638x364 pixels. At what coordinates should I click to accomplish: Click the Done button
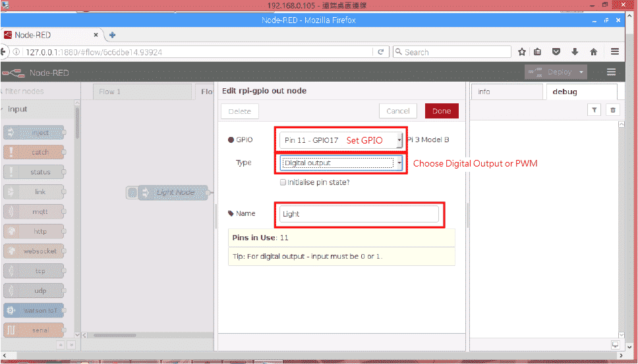[x=442, y=111]
